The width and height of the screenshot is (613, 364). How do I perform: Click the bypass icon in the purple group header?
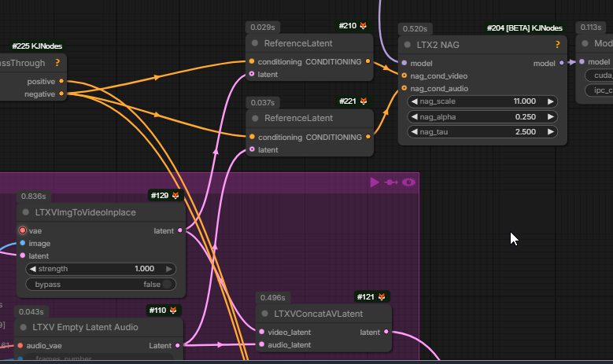(x=391, y=182)
